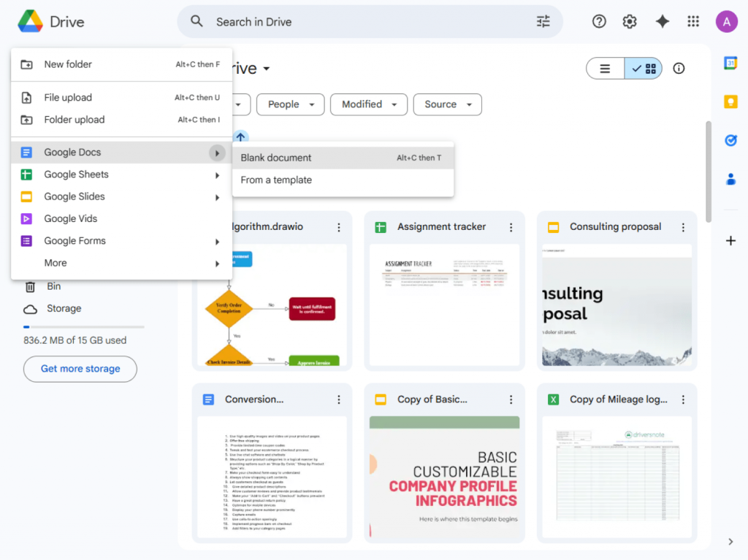The image size is (748, 560).
Task: Show search filter options icon
Action: tap(543, 22)
